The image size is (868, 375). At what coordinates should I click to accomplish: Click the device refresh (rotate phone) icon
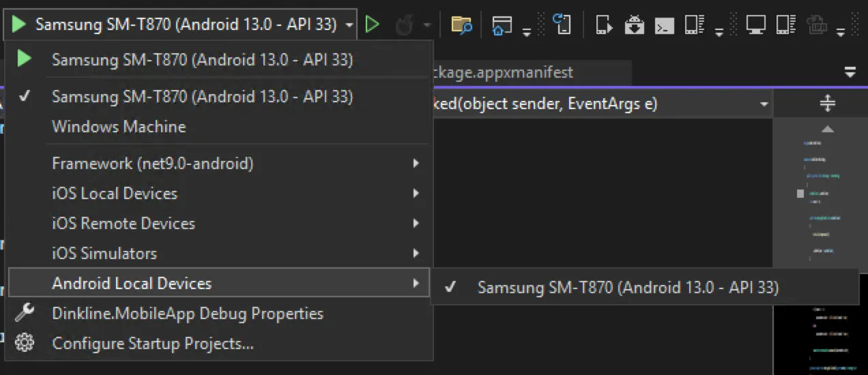point(562,25)
